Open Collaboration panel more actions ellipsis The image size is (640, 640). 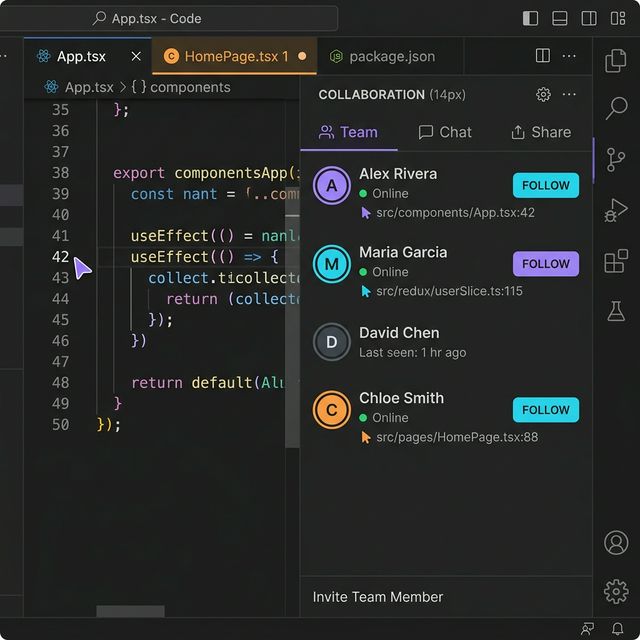pos(569,94)
